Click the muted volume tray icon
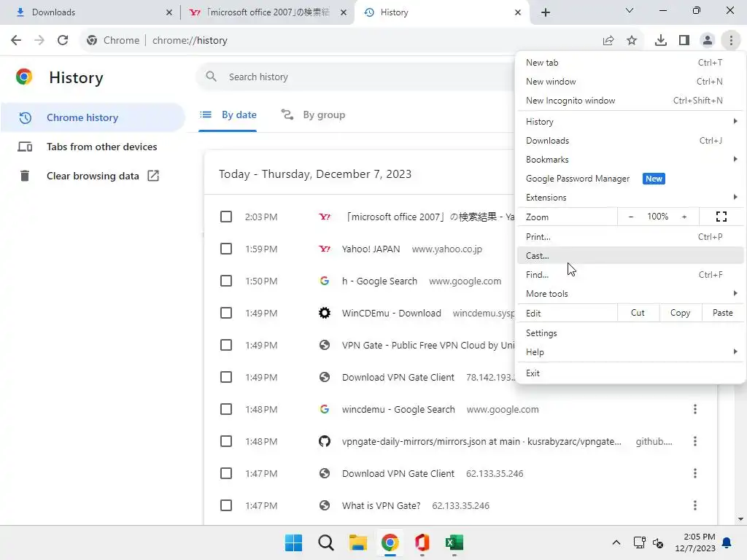Image resolution: width=747 pixels, height=560 pixels. [658, 542]
